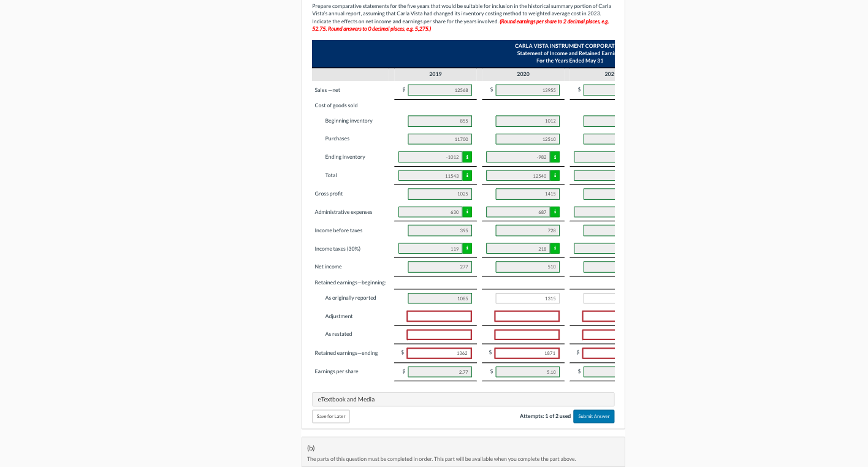868x467 pixels.
Task: Focus the 2019 Administrative expenses field
Action: [430, 212]
